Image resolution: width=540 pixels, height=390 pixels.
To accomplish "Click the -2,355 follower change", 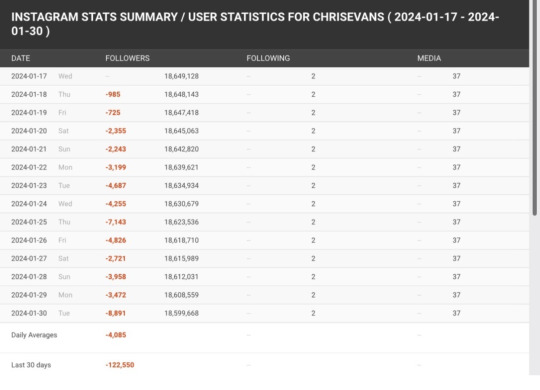I will (116, 131).
